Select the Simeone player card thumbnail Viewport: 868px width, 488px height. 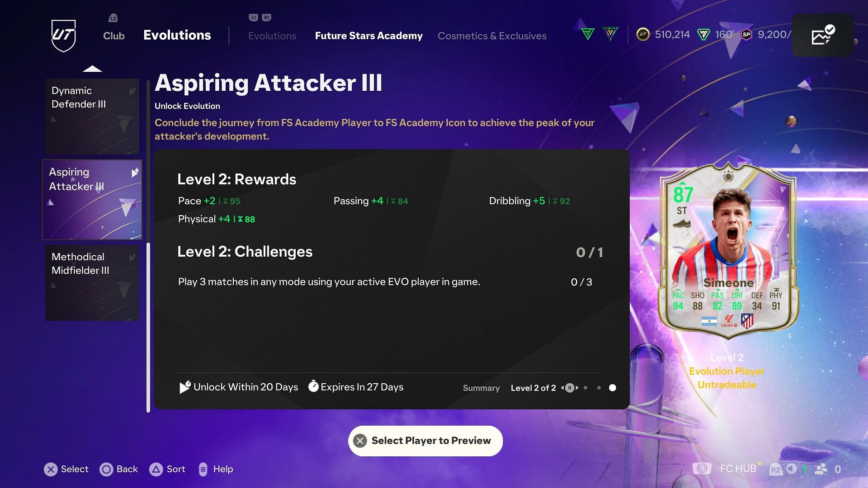(x=726, y=250)
